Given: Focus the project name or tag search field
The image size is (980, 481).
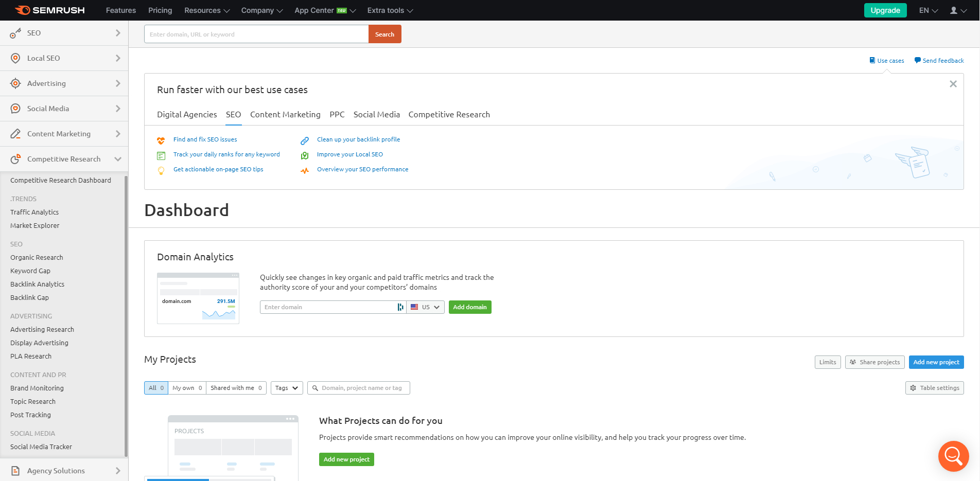Looking at the screenshot, I should (359, 388).
